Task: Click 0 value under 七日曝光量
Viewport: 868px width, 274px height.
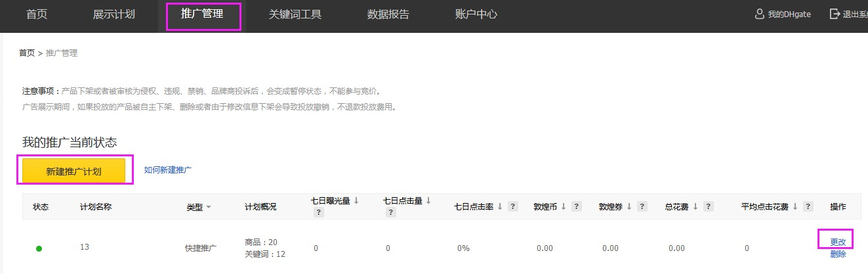Action: click(316, 248)
